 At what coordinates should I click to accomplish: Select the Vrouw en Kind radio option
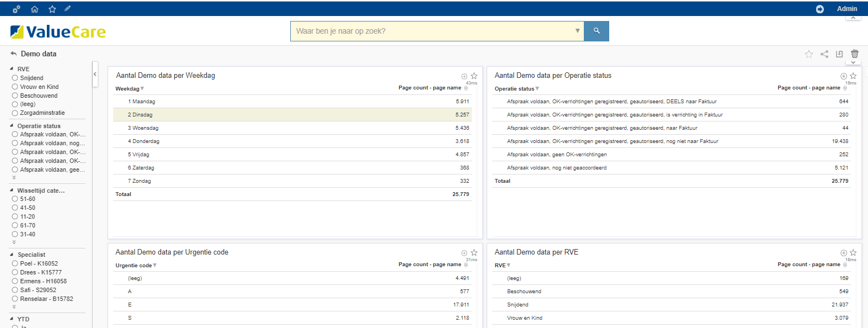15,87
